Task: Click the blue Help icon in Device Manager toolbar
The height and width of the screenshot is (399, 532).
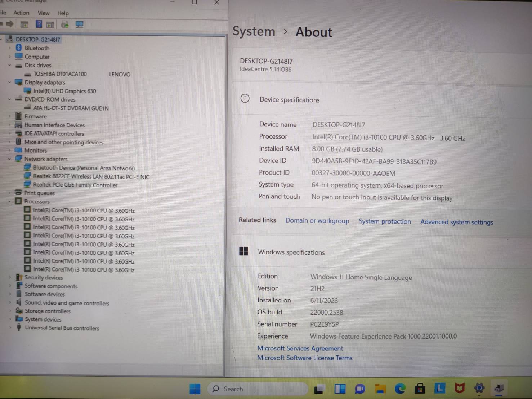Action: click(x=39, y=24)
